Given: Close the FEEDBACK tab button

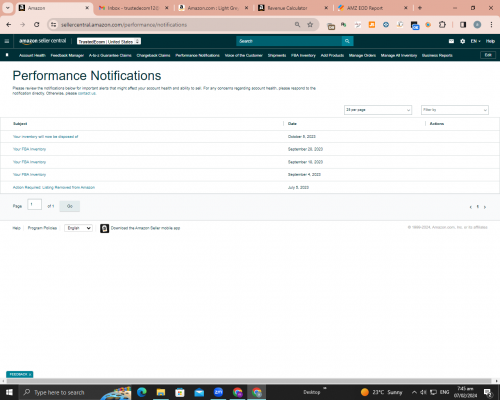Looking at the screenshot, I should pos(30,375).
